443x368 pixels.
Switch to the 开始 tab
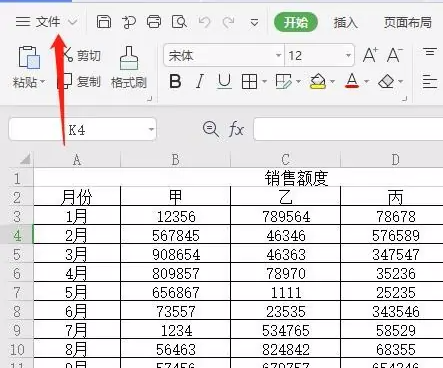[x=296, y=22]
